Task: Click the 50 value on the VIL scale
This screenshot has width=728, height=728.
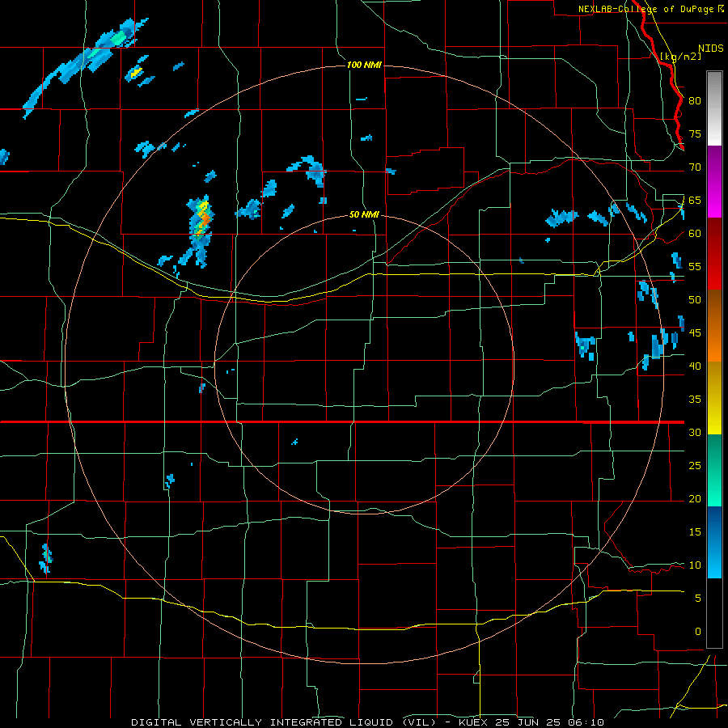Action: pos(695,300)
